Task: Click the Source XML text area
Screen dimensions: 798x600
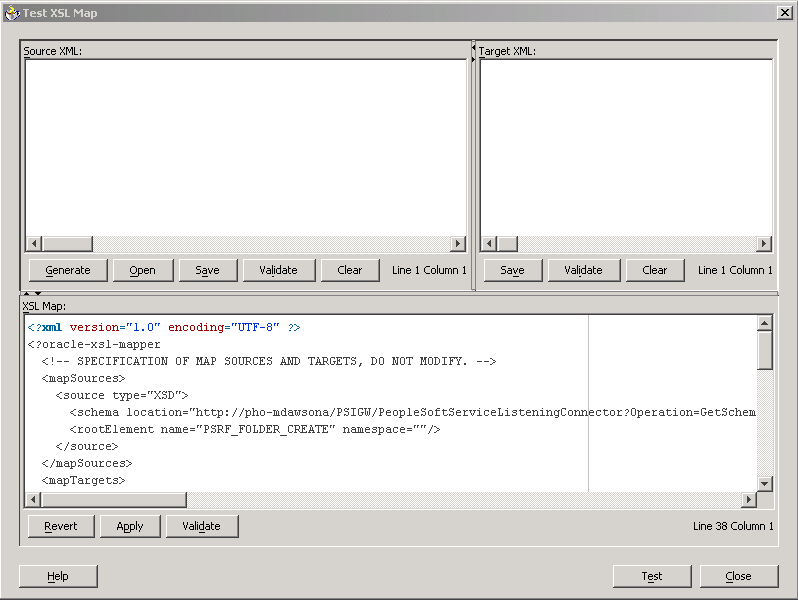Action: click(245, 148)
